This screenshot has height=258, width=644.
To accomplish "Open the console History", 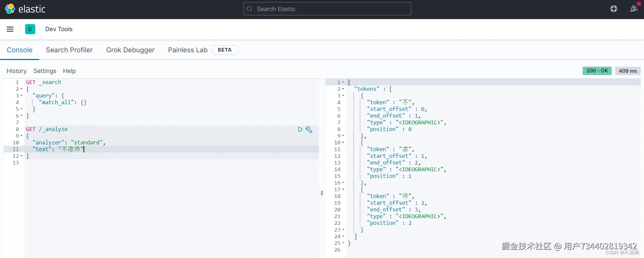I will [x=16, y=71].
